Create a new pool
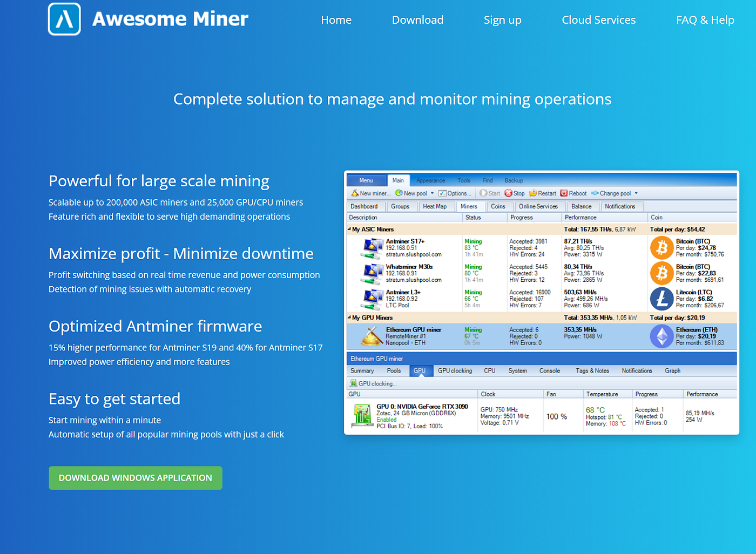 pos(414,193)
